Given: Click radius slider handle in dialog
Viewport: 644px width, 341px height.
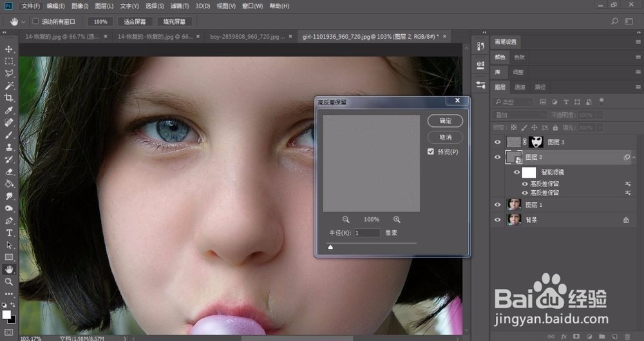Looking at the screenshot, I should point(330,247).
